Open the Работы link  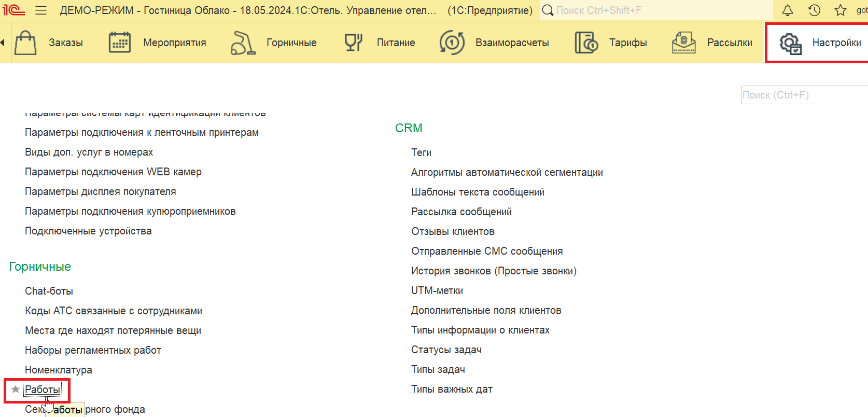pos(43,390)
